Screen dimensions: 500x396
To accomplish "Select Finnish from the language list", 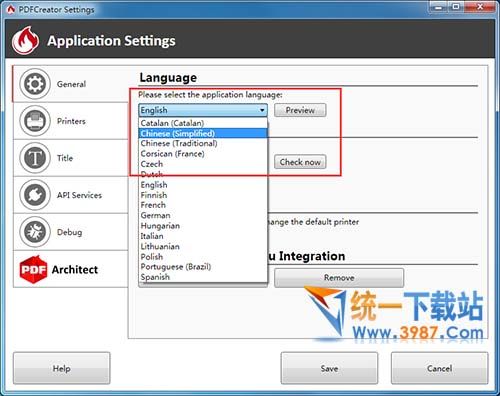I will [x=203, y=195].
